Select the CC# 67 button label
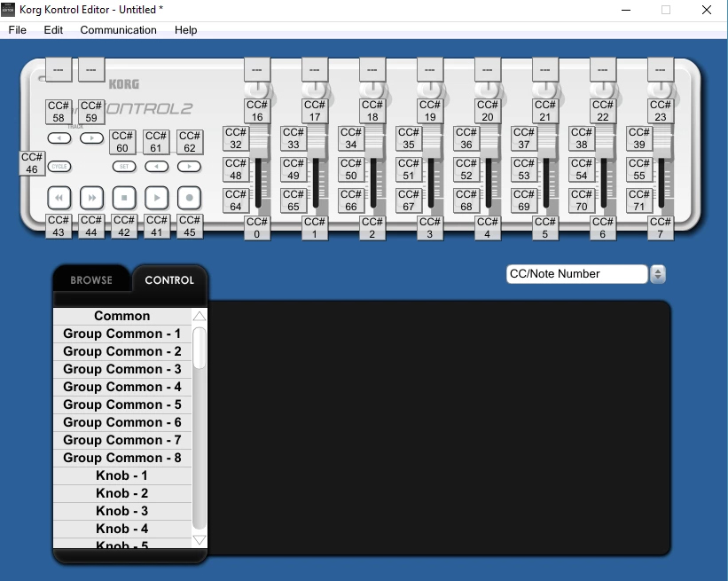This screenshot has width=728, height=581. [x=409, y=200]
